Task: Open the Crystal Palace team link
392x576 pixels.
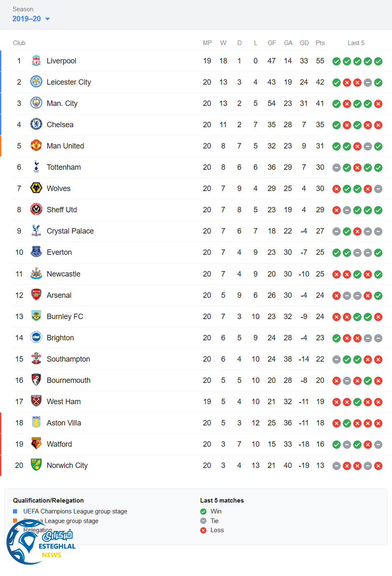Action: tap(70, 231)
